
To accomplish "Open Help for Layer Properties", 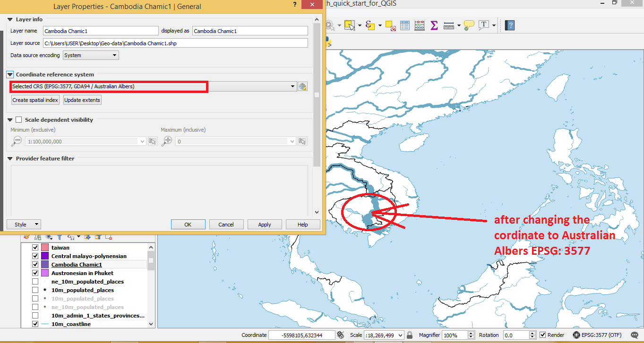I will (x=303, y=225).
